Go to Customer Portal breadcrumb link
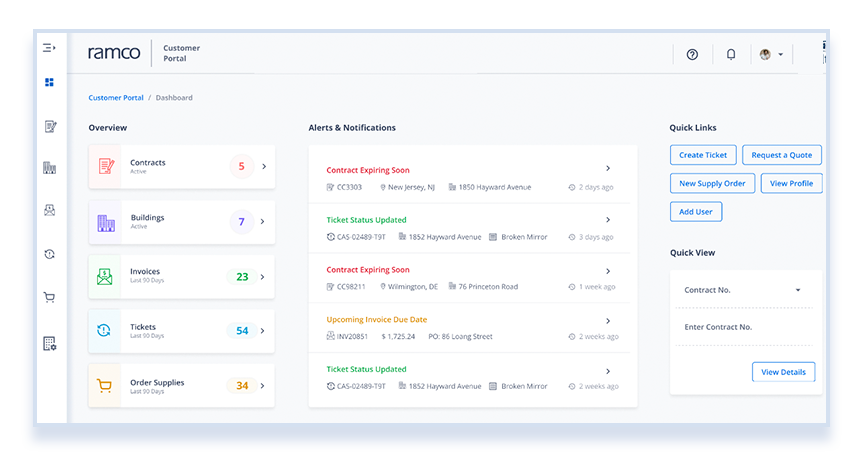 (x=116, y=97)
